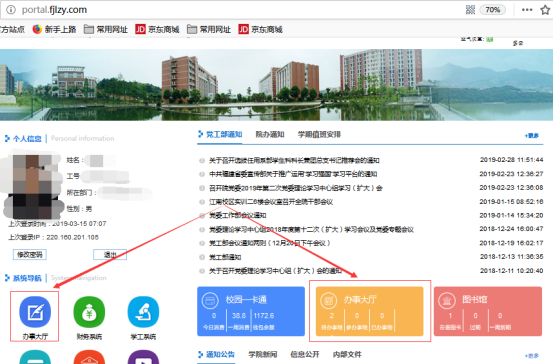Switch to the 学期值班安排 tab
554x364 pixels.
coord(319,135)
